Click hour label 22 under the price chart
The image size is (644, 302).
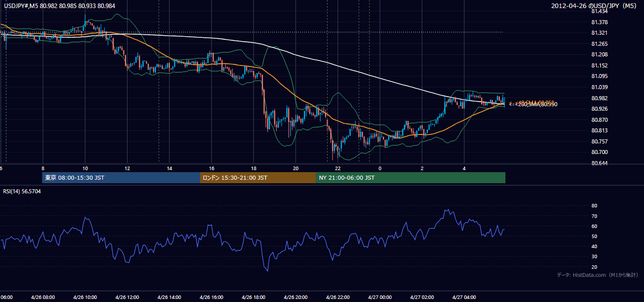tap(338, 169)
